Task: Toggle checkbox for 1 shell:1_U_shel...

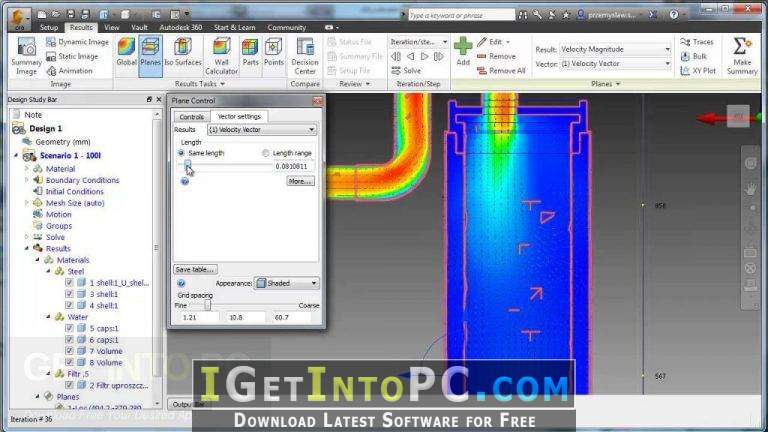Action: click(69, 283)
